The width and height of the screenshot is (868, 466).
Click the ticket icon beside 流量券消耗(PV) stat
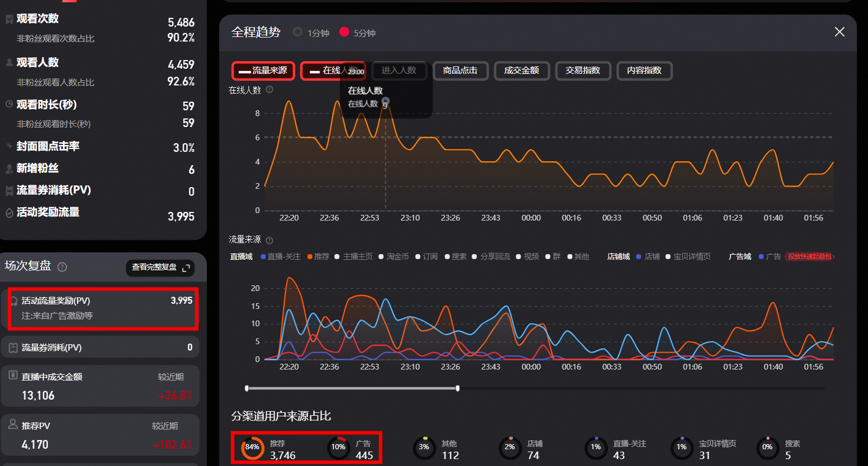pos(9,191)
